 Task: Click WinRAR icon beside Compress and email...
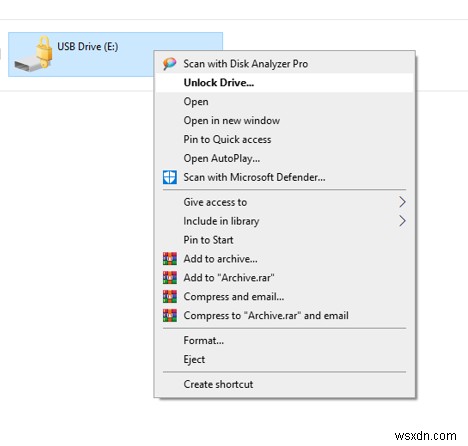tap(170, 297)
